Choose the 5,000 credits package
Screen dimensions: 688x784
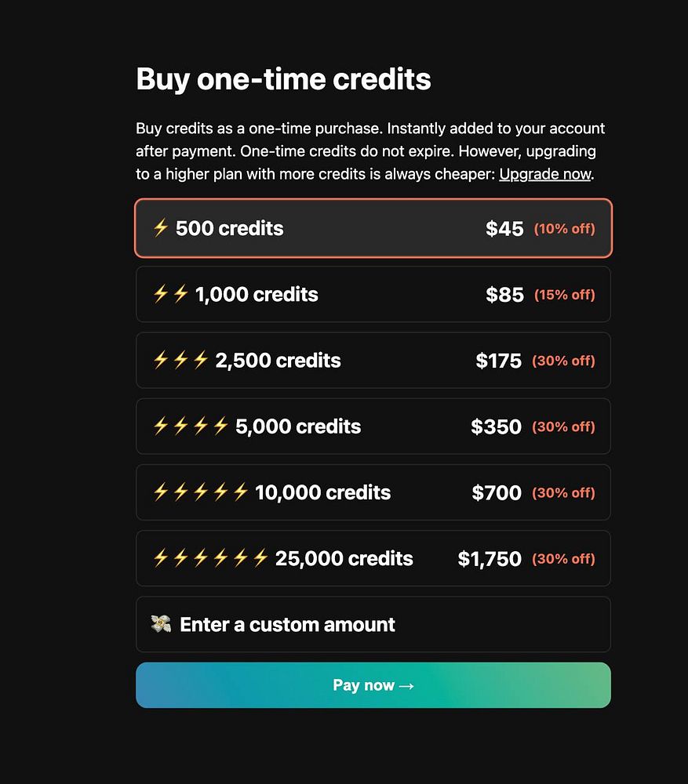point(373,426)
